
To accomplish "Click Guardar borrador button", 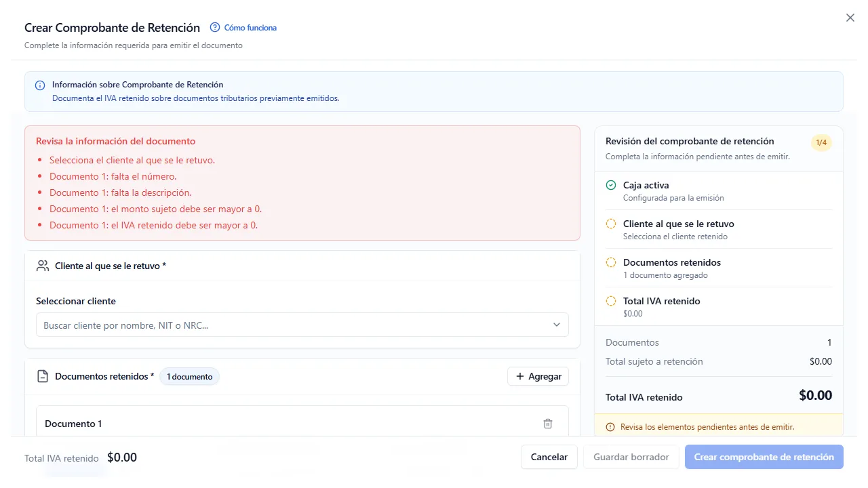I will pyautogui.click(x=631, y=457).
